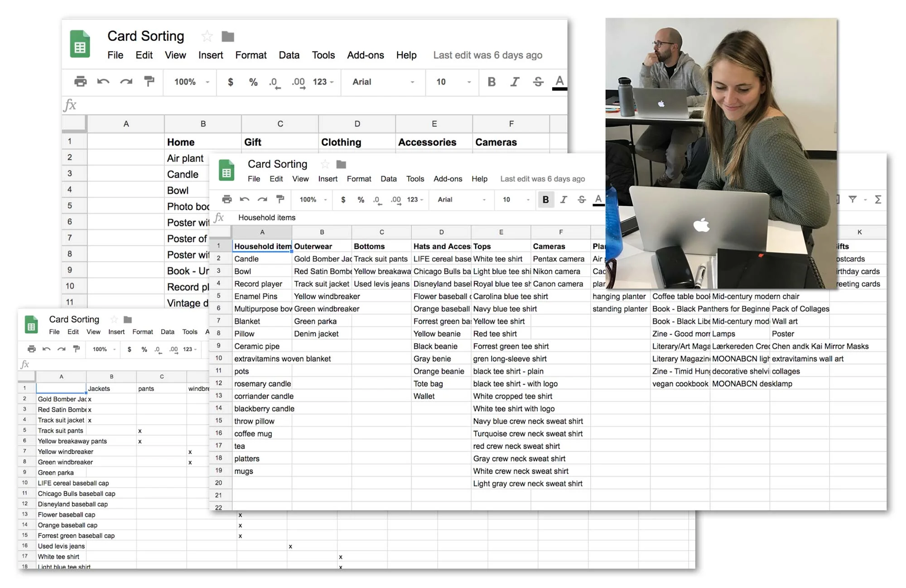
Task: Open Arial font dropdown in middle window
Action: pyautogui.click(x=462, y=200)
